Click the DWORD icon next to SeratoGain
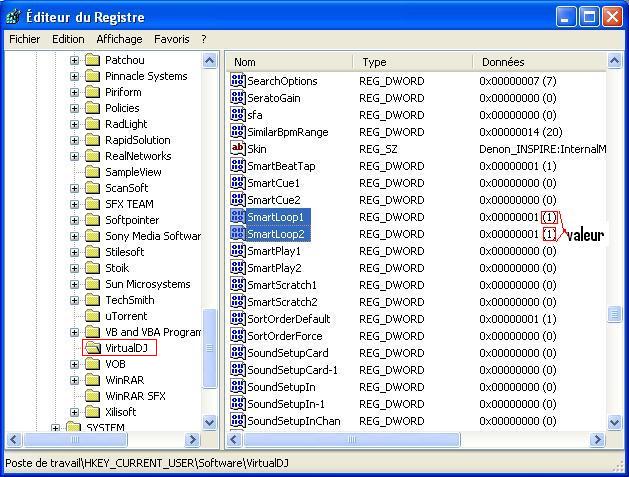629x477 pixels. (237, 97)
